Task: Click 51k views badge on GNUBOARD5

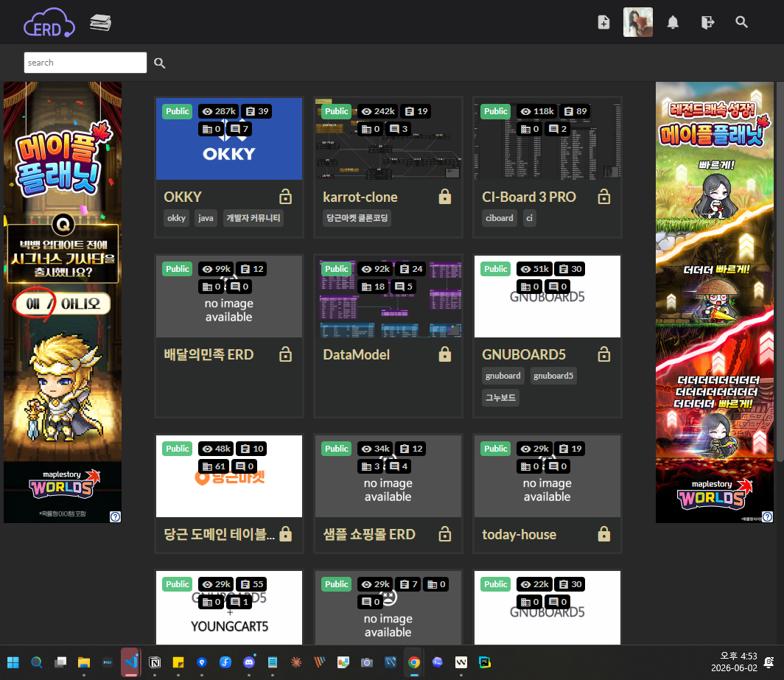Action: coord(534,269)
